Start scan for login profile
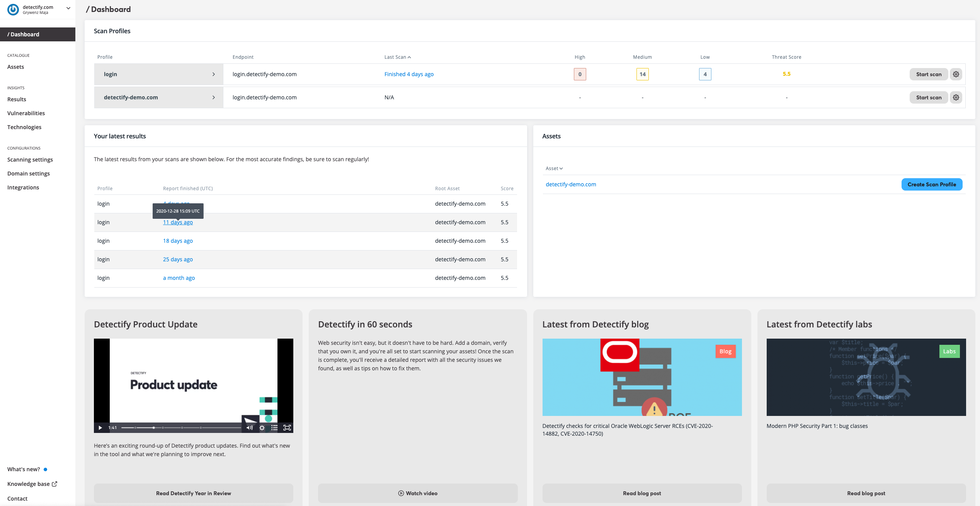 pos(929,74)
